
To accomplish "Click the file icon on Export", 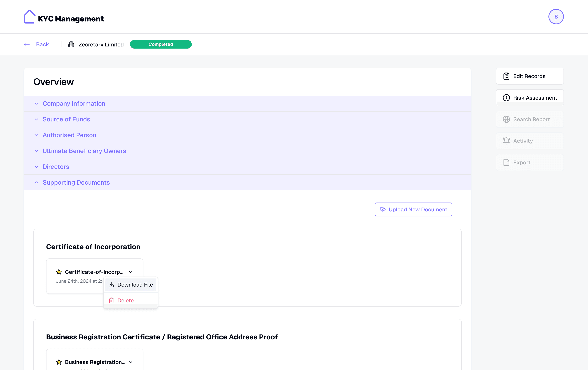I will [506, 162].
